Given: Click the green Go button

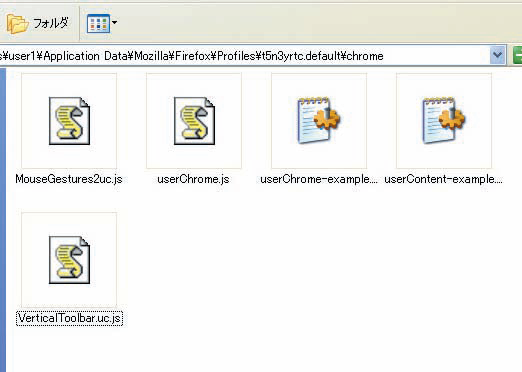Looking at the screenshot, I should [517, 55].
